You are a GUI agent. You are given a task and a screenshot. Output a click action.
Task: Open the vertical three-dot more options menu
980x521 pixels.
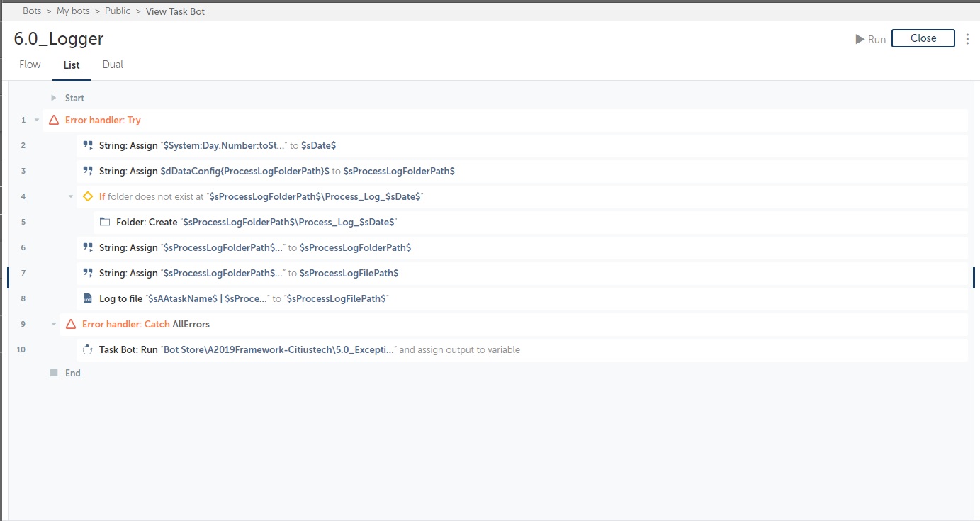coord(967,39)
